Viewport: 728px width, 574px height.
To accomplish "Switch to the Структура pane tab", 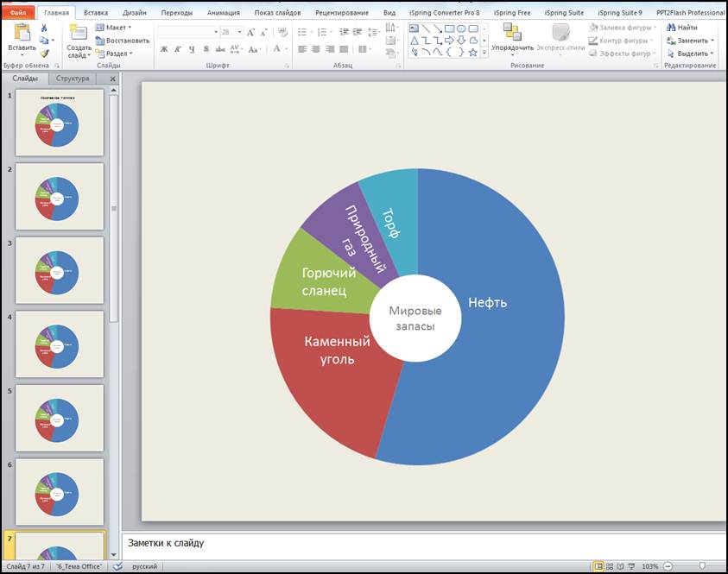I will 73,79.
